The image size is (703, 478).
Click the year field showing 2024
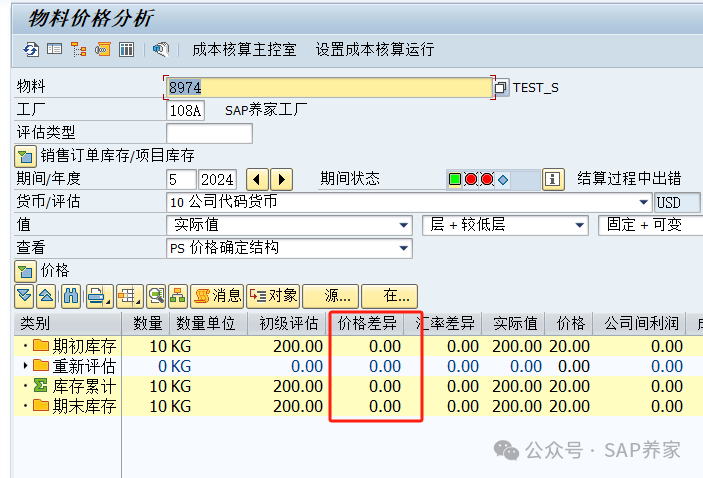pyautogui.click(x=217, y=180)
